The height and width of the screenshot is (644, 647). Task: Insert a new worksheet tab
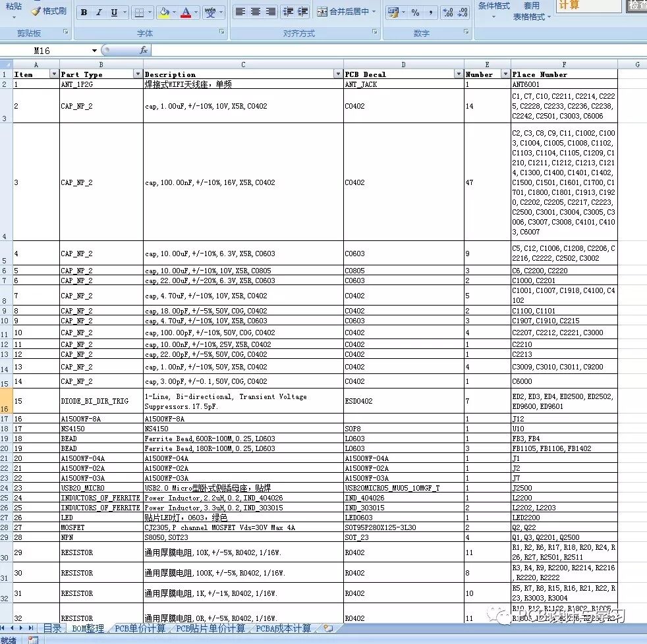pos(328,629)
